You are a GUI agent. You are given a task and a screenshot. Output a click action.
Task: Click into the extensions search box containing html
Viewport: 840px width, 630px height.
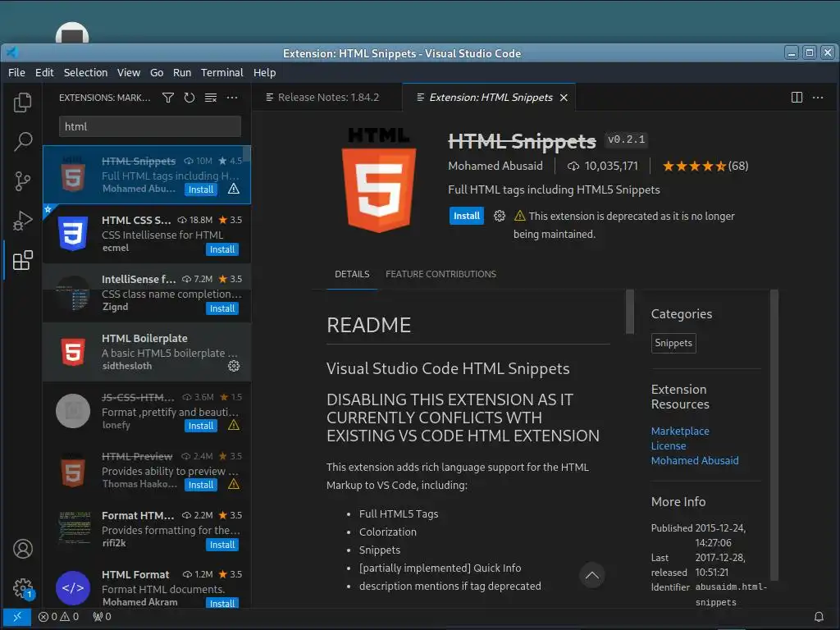[x=149, y=126]
